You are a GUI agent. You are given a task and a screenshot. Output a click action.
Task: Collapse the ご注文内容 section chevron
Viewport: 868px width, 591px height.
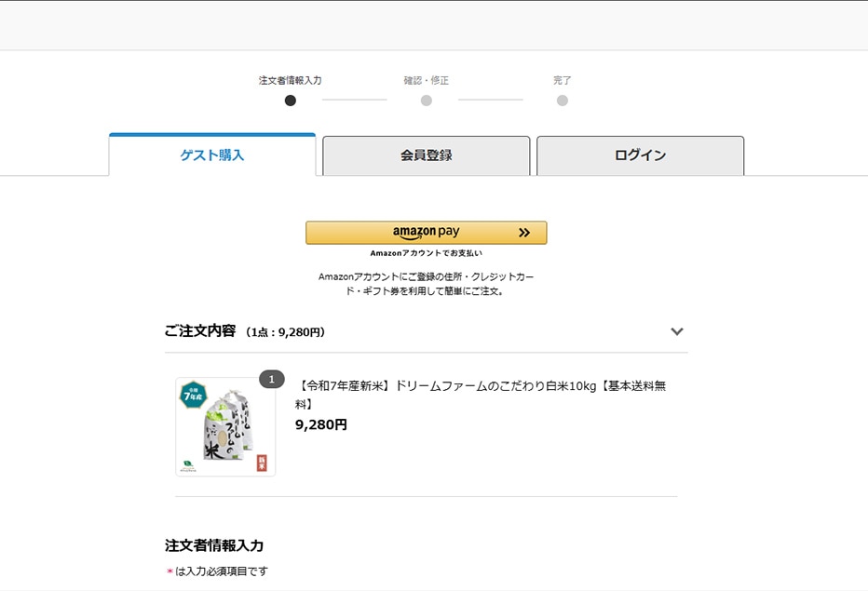click(x=677, y=331)
